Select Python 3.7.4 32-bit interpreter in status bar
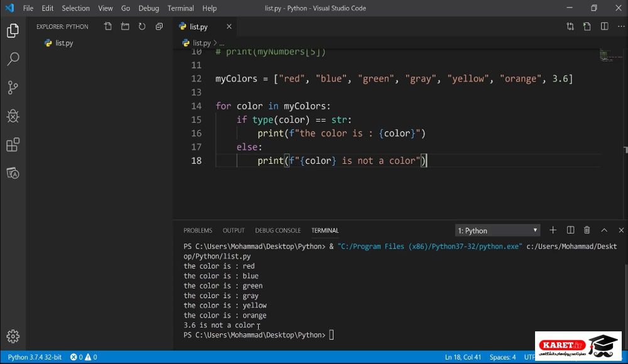Image resolution: width=628 pixels, height=364 pixels. (35, 357)
